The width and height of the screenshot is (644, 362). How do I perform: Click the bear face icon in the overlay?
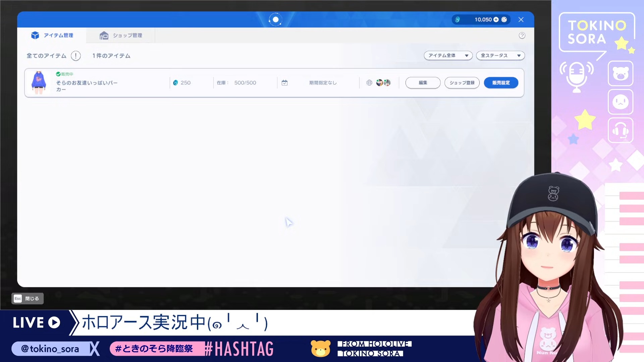pos(621,73)
